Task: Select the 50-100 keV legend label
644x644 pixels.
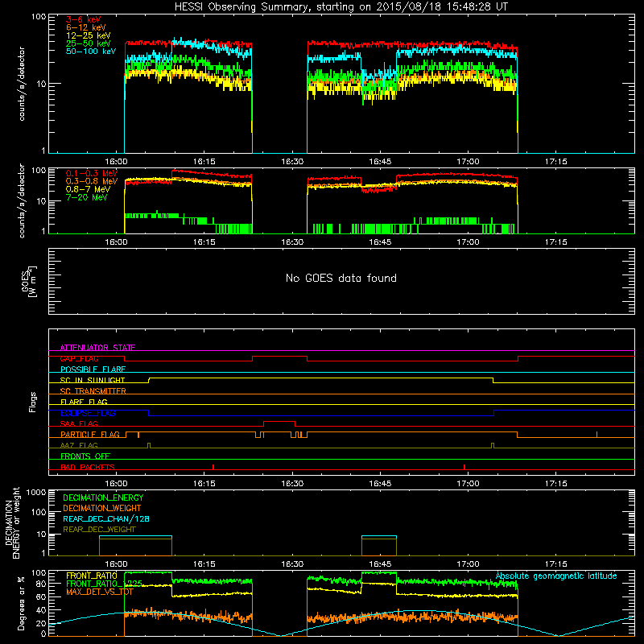Action: (x=91, y=51)
